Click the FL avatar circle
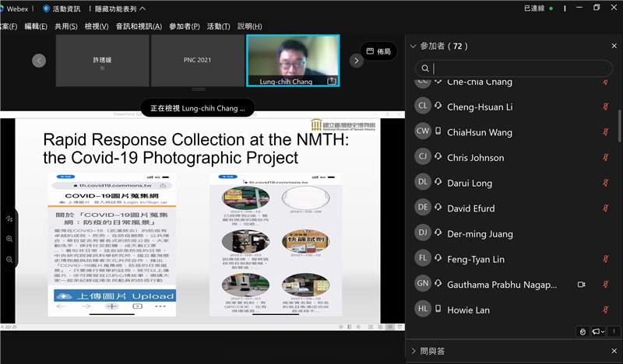Image resolution: width=623 pixels, height=364 pixels. 423,258
